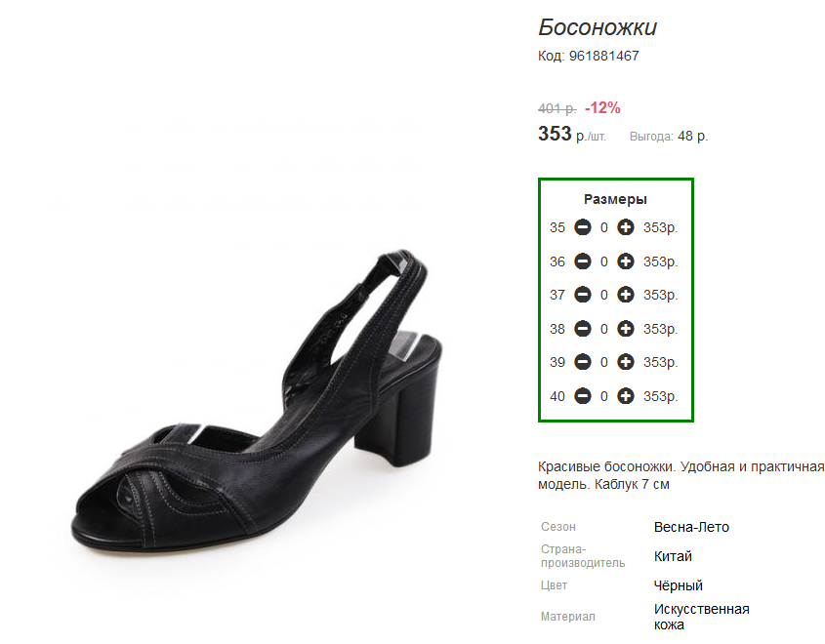Add a size 39 pair
The width and height of the screenshot is (825, 644).
pyautogui.click(x=626, y=362)
